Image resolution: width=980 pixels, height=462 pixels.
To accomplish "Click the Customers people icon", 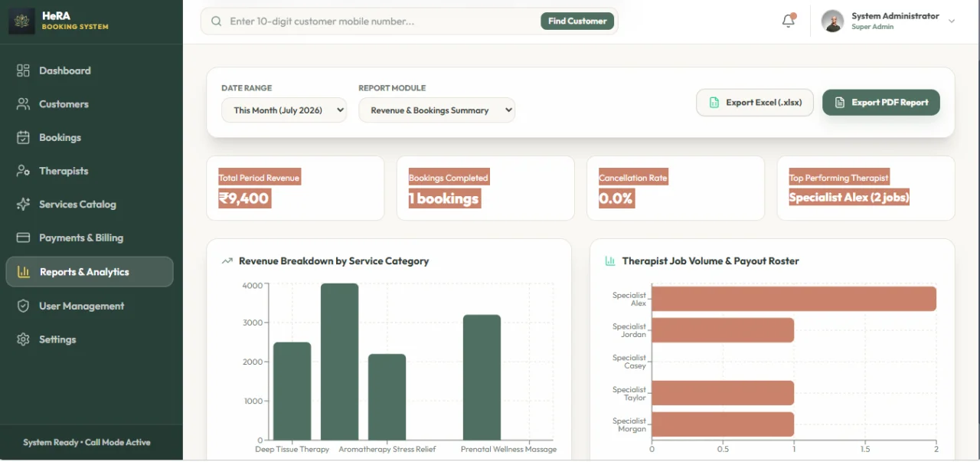I will (23, 104).
